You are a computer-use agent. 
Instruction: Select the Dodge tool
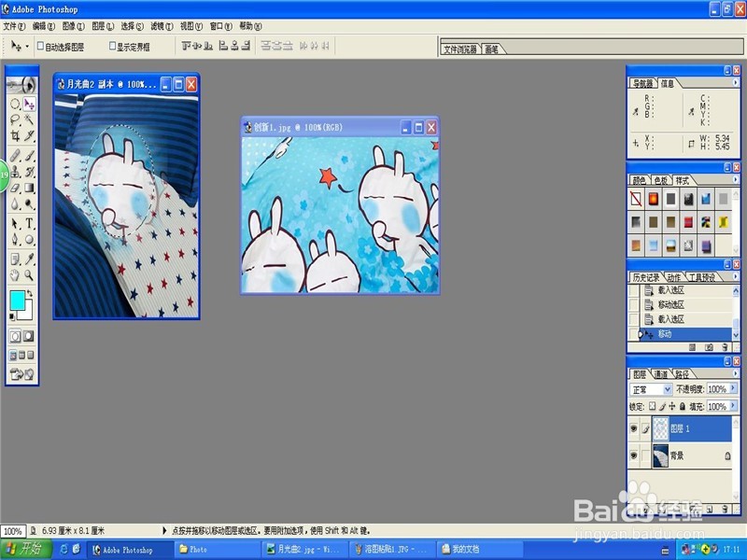tap(29, 204)
